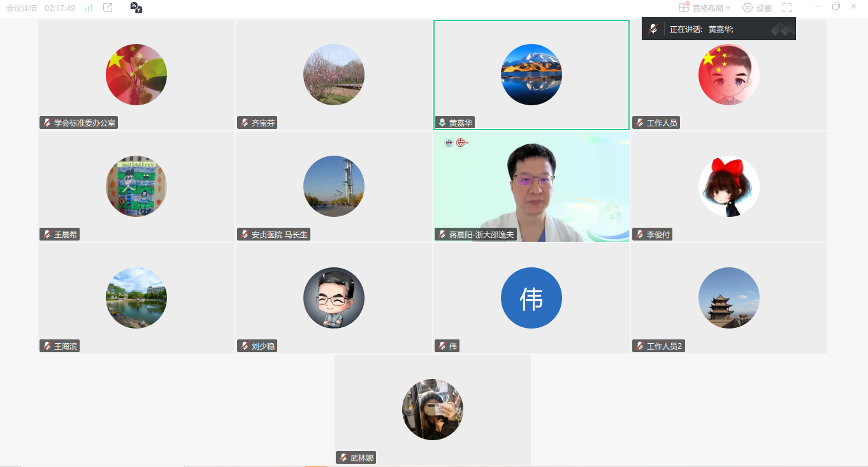
Task: Open the 会议详情 meeting details
Action: pos(22,8)
